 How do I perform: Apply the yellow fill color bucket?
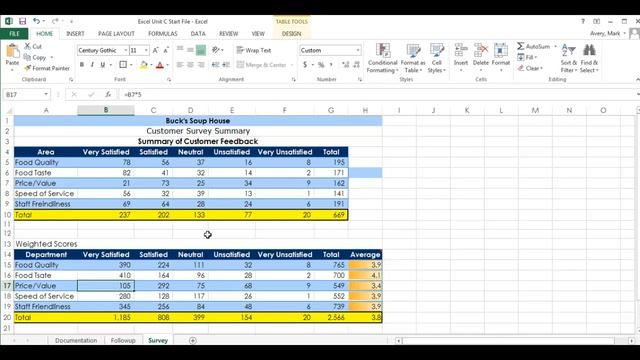pyautogui.click(x=143, y=65)
